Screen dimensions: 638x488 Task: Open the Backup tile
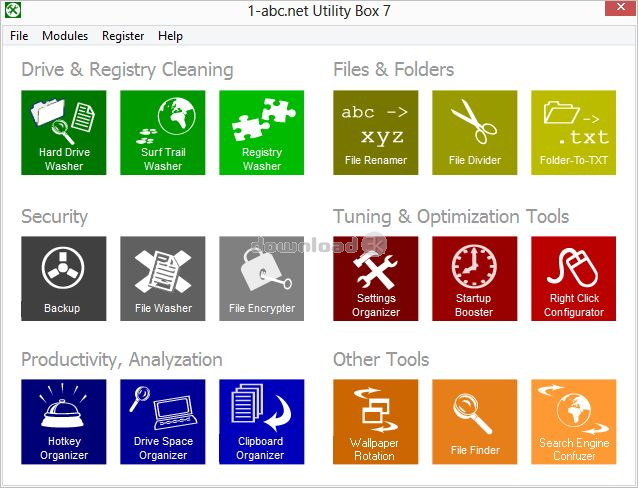pos(64,279)
